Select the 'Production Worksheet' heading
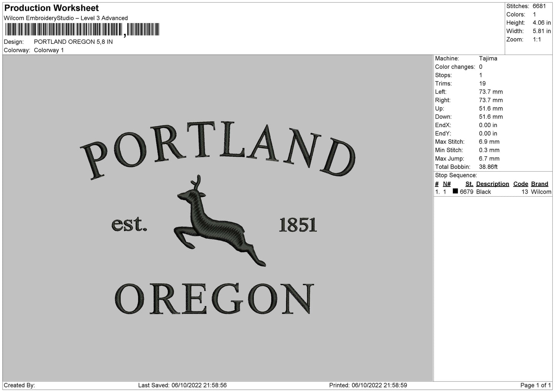 point(51,8)
